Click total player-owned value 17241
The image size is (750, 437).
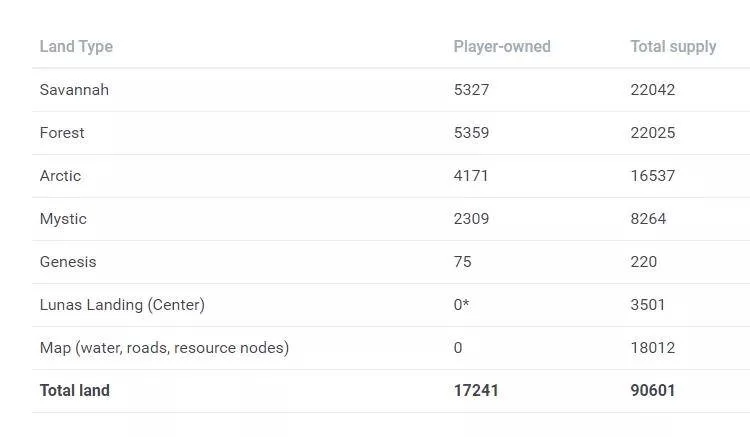(476, 391)
